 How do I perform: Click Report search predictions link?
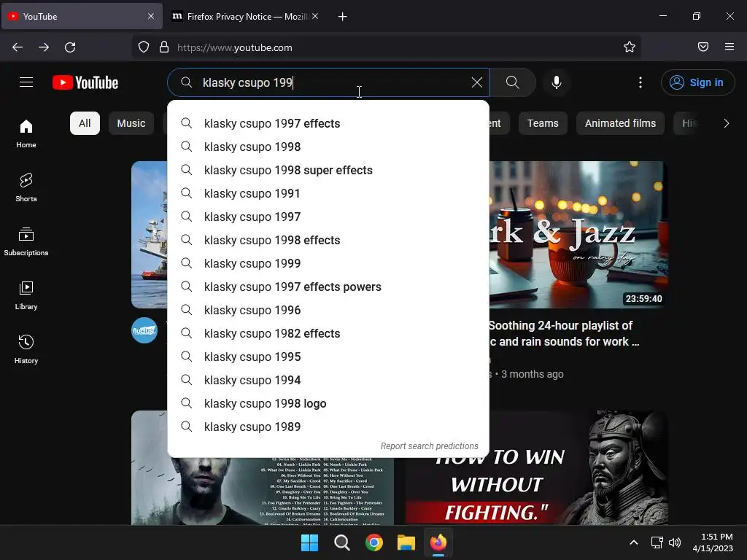tap(429, 446)
